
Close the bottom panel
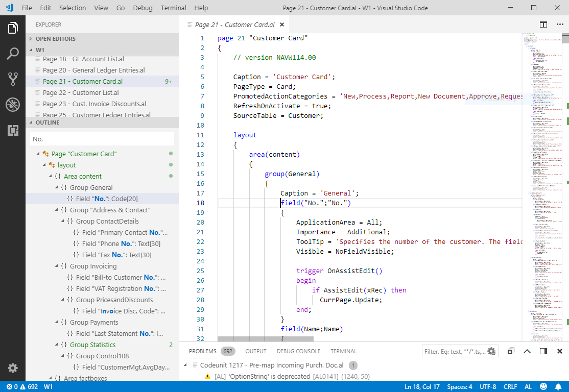click(560, 351)
